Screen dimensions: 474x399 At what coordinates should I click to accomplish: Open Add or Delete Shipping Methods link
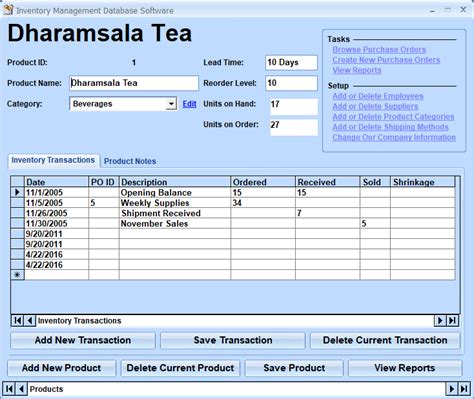390,127
